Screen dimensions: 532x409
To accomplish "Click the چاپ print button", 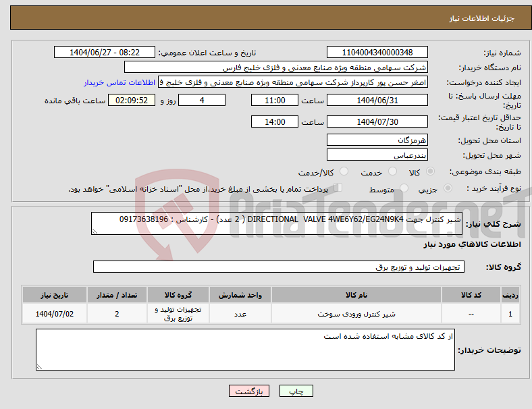I will point(296,391).
